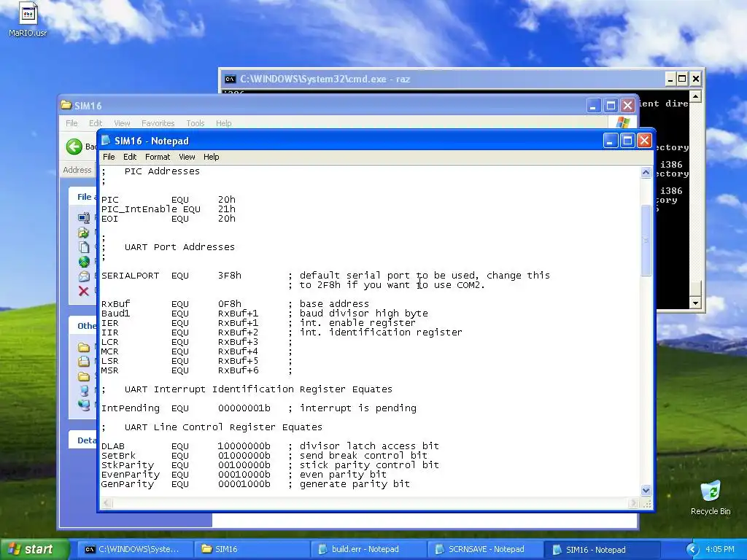Maximize the SIM16 Notepad window
This screenshot has width=747, height=560.
627,141
